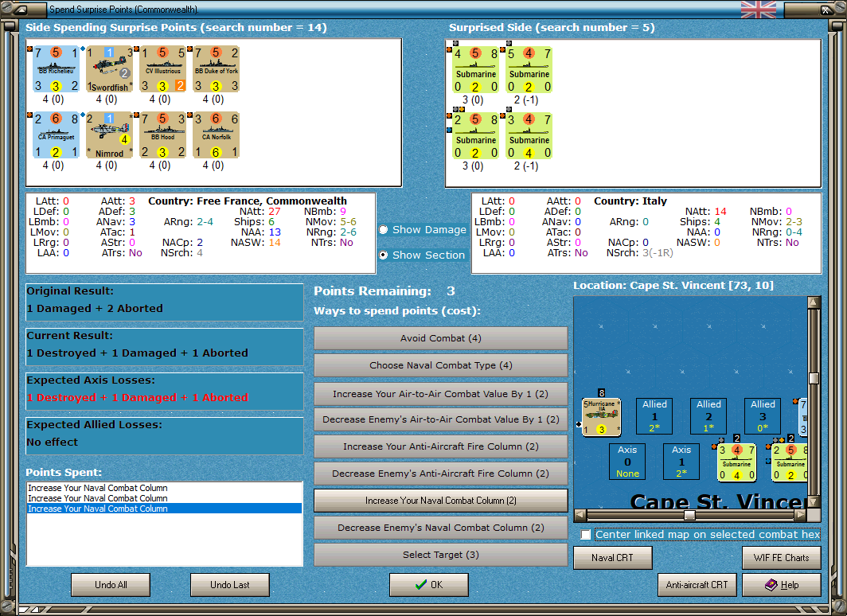847x616 pixels.
Task: Click Choose Naval Combat Type (4)
Action: pyautogui.click(x=441, y=365)
